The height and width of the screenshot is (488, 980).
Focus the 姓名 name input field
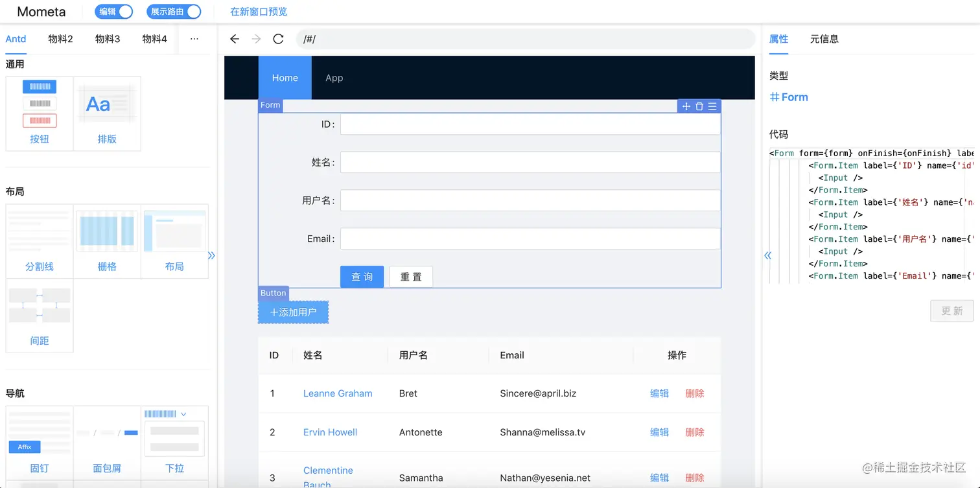530,163
